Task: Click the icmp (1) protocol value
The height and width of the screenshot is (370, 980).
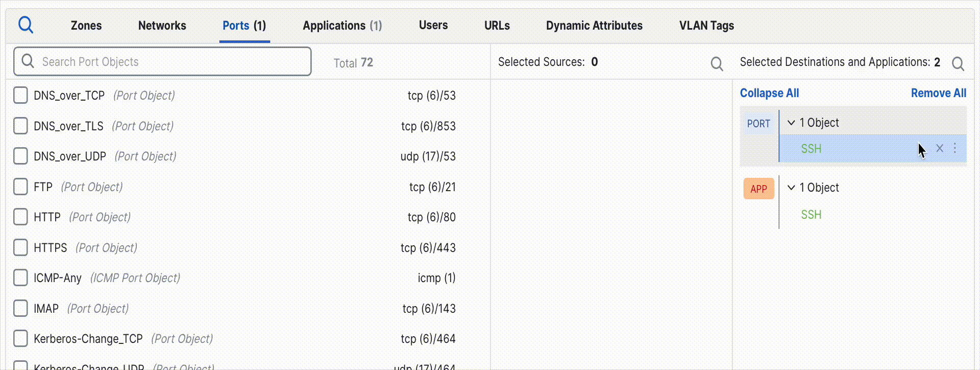Action: (x=436, y=278)
